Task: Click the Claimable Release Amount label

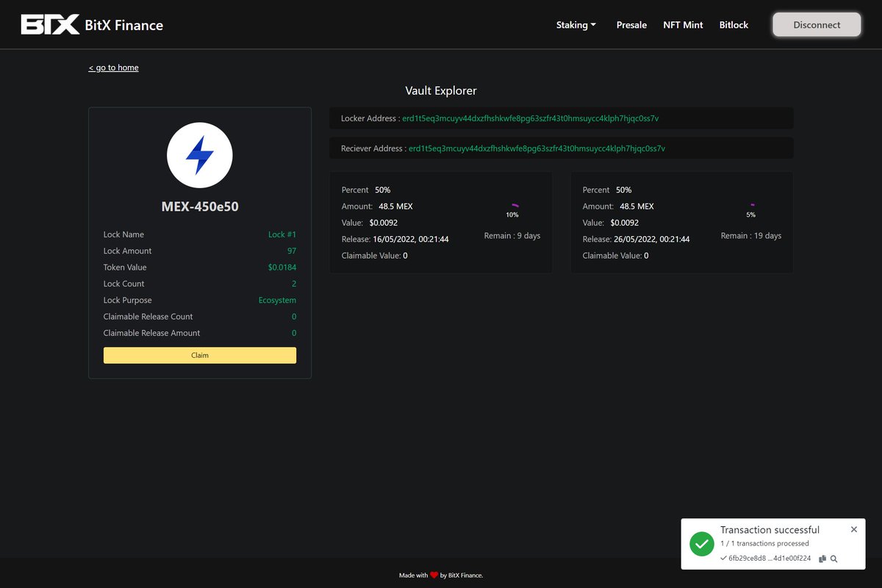Action: [x=152, y=333]
